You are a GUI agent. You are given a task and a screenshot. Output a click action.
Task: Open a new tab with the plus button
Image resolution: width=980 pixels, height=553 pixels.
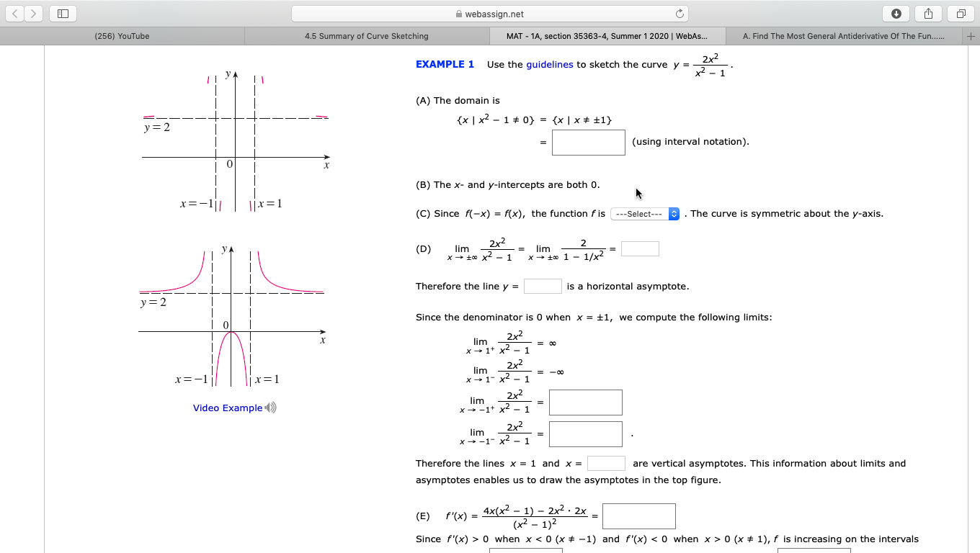click(x=969, y=35)
